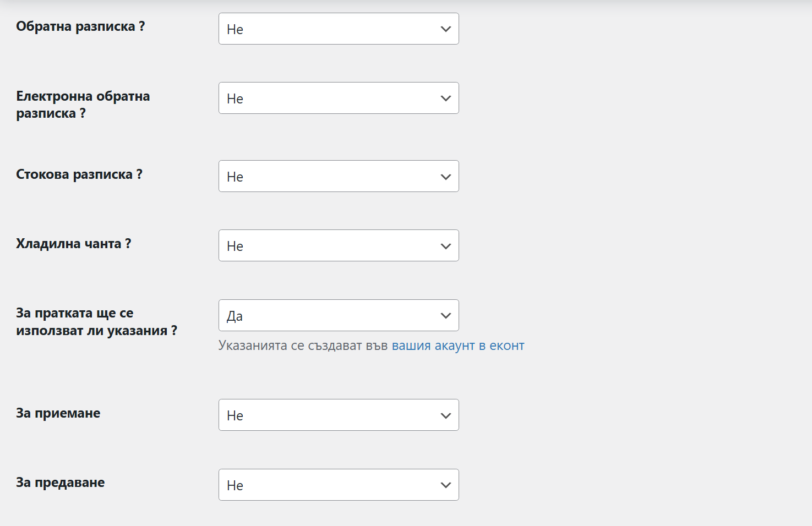The image size is (812, 526).
Task: Click the chevron arrow of Стокова разписка select
Action: [x=446, y=177]
